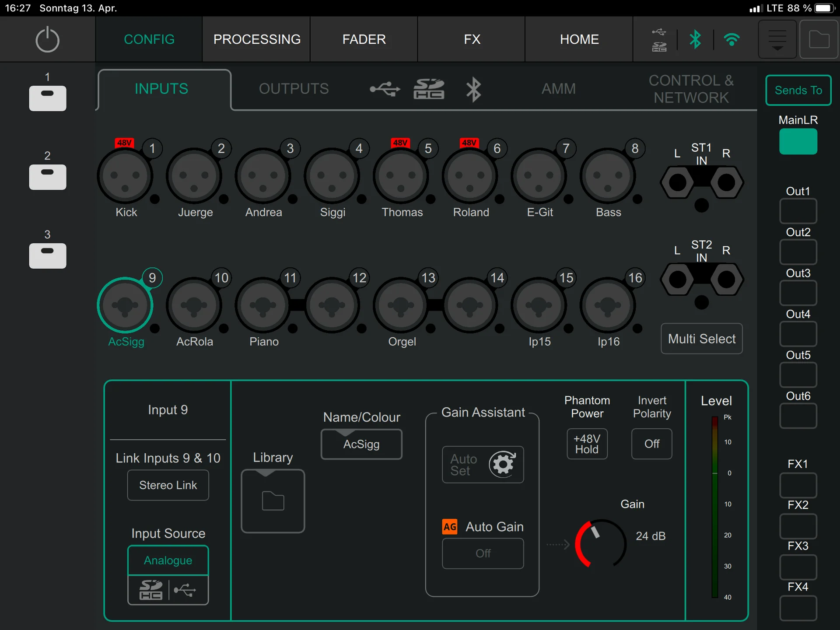The image size is (840, 630).
Task: Select the Kick XLR input socket
Action: (125, 176)
